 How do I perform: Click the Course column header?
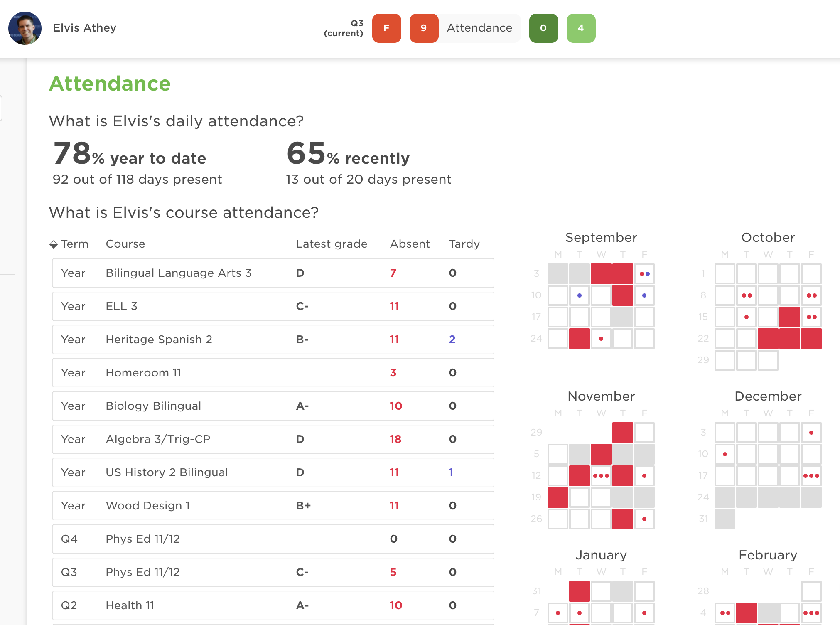tap(125, 244)
